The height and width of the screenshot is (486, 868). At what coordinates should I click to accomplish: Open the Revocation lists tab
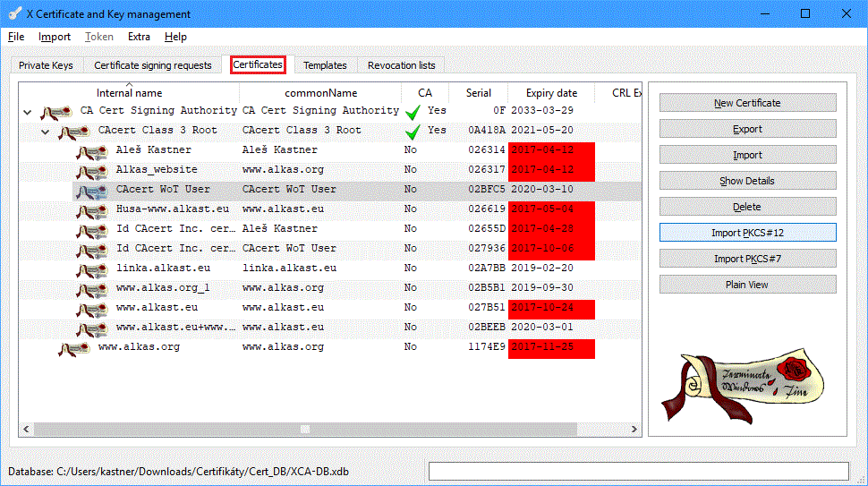pyautogui.click(x=401, y=65)
